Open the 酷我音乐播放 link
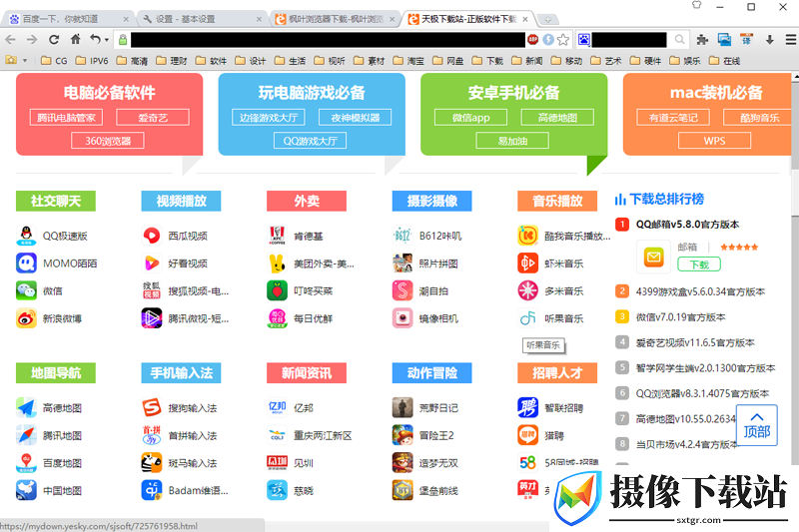 click(577, 237)
